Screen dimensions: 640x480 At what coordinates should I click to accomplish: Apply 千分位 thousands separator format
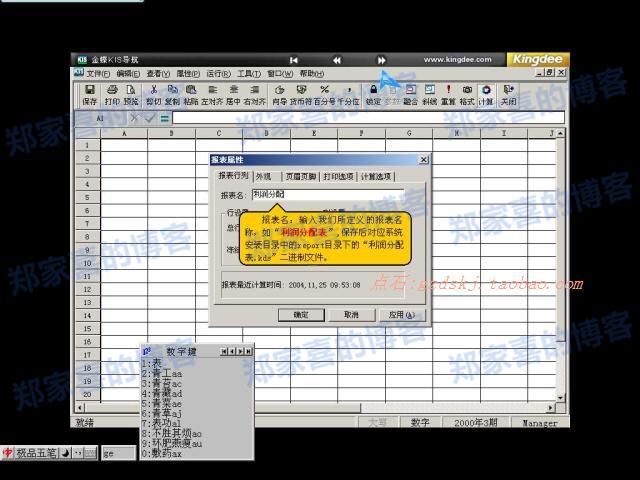[x=349, y=95]
